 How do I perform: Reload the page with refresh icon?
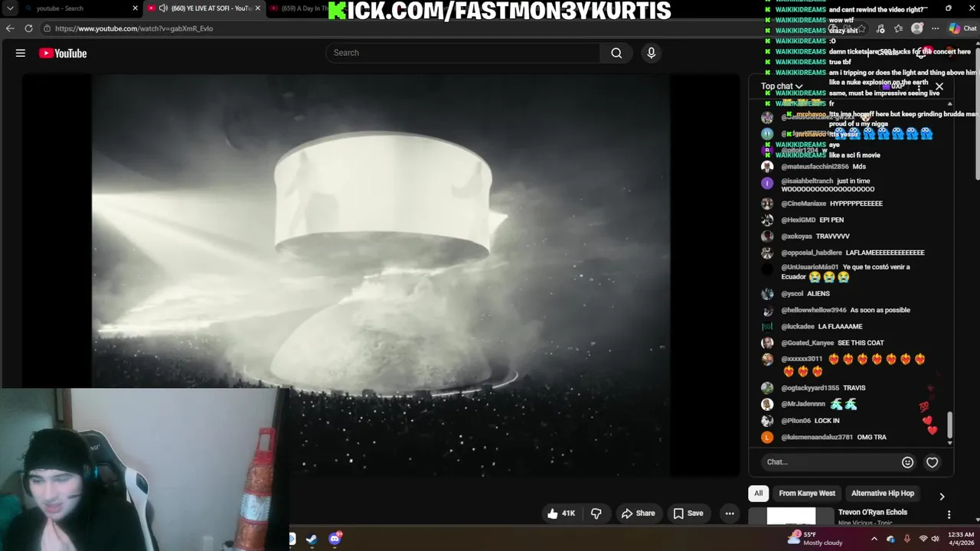tap(28, 28)
